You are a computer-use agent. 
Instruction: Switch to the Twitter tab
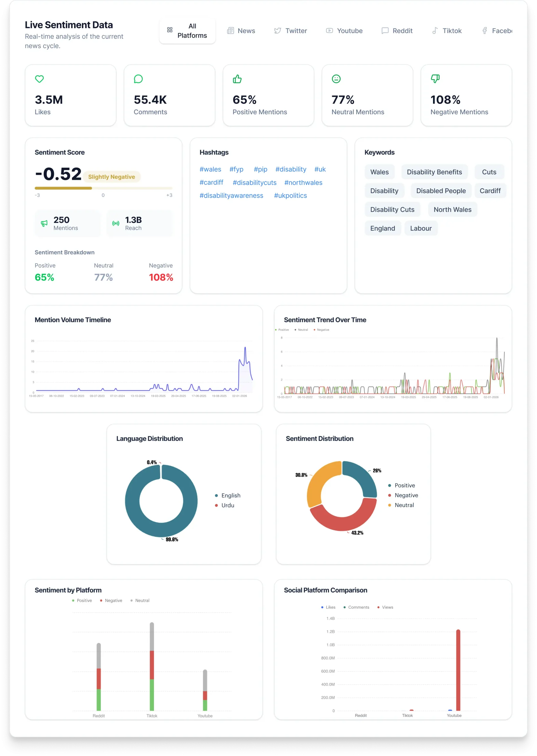tap(290, 31)
